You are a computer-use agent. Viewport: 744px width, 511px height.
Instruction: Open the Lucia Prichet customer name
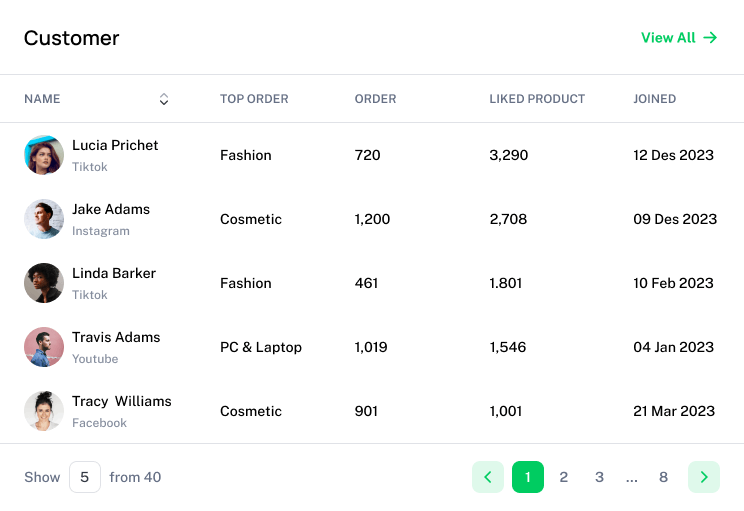pyautogui.click(x=115, y=145)
